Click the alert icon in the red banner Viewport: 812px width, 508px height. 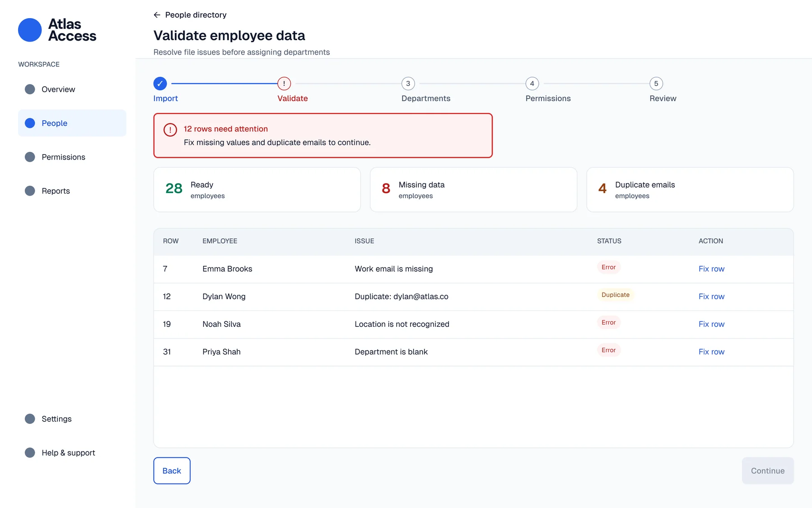point(170,130)
